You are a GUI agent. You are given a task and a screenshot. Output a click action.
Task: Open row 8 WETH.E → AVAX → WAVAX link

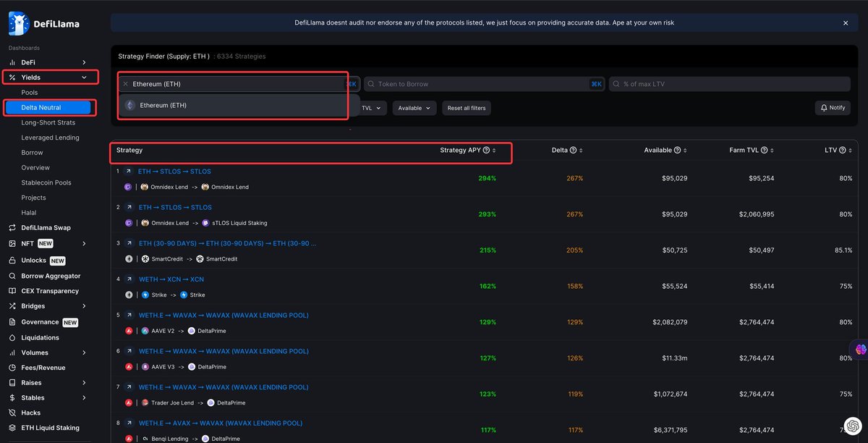pyautogui.click(x=220, y=423)
